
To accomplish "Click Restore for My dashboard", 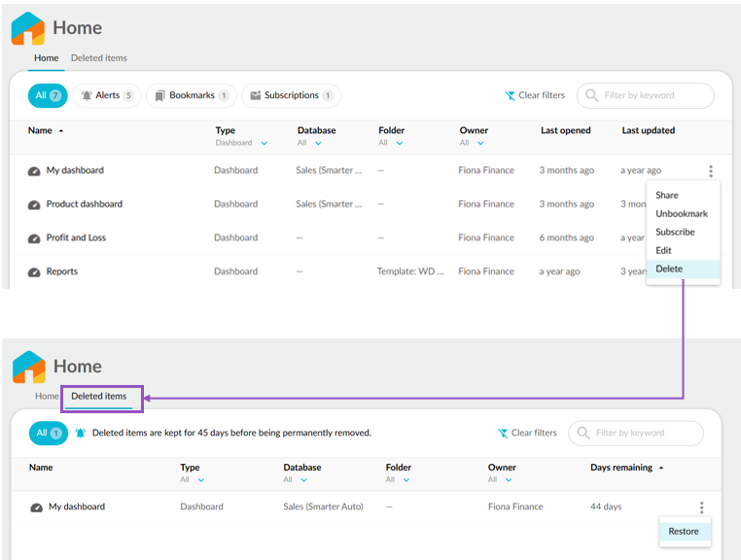I will [685, 531].
